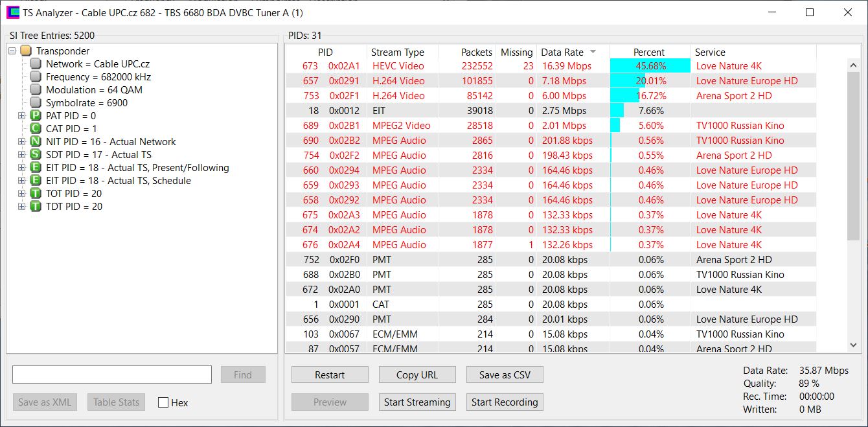Click the green CAT PID icon
The image size is (868, 427).
coord(36,129)
